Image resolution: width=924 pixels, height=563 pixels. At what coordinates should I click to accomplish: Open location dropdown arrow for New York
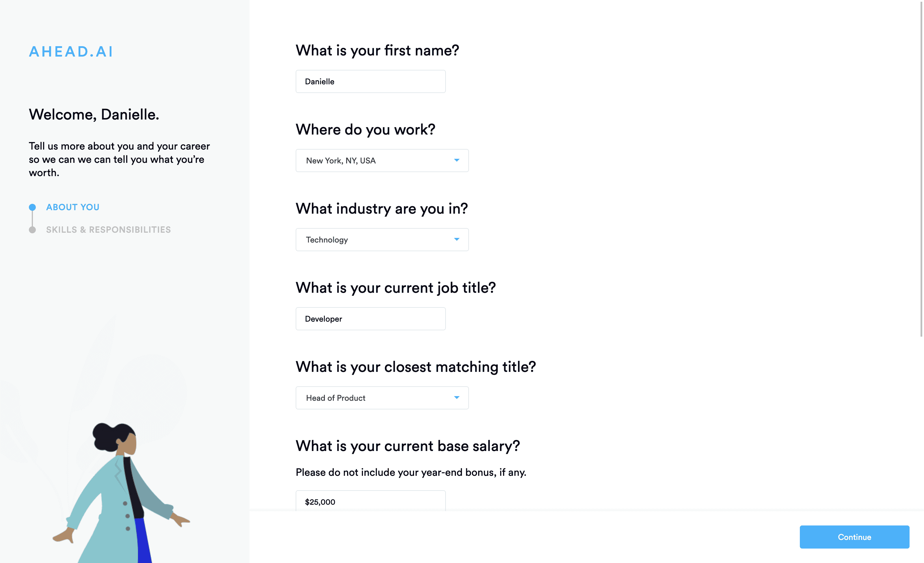tap(457, 161)
